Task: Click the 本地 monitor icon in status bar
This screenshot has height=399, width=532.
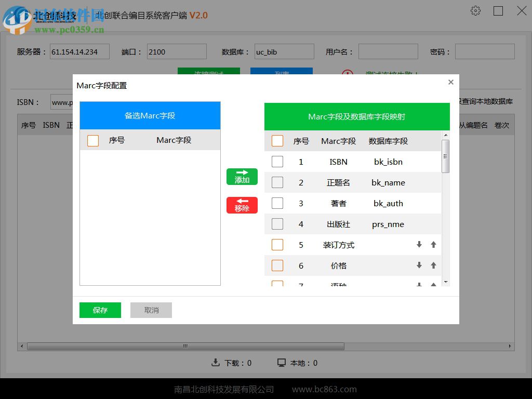Action: [281, 363]
